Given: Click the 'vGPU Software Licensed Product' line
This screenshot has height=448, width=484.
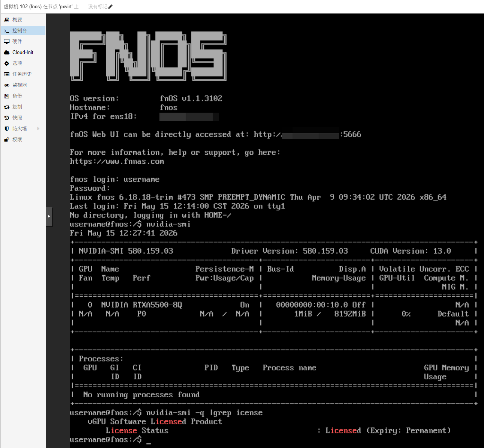Looking at the screenshot, I should coord(155,422).
